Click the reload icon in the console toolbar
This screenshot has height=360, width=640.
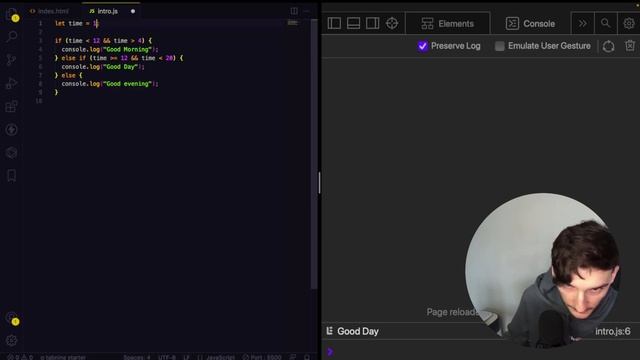[x=608, y=46]
